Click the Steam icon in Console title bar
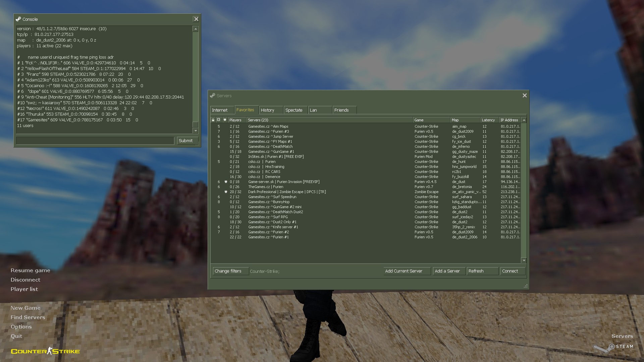This screenshot has width=644, height=362. 18,19
